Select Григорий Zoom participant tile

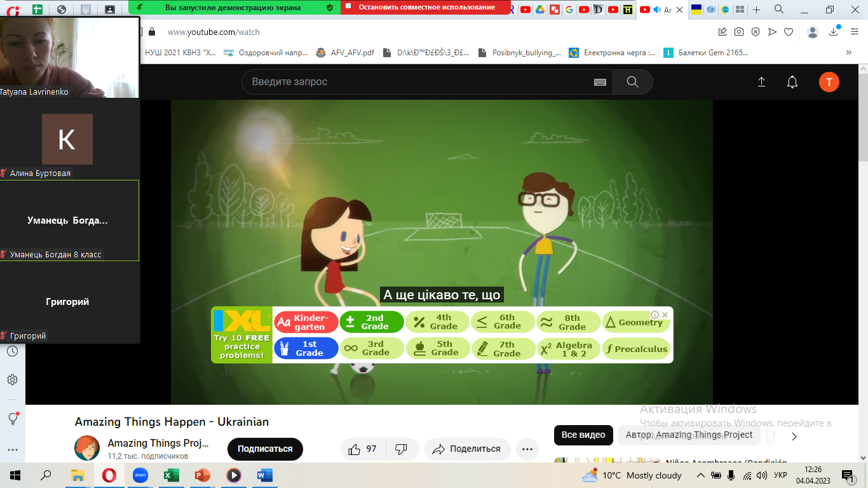pyautogui.click(x=69, y=302)
